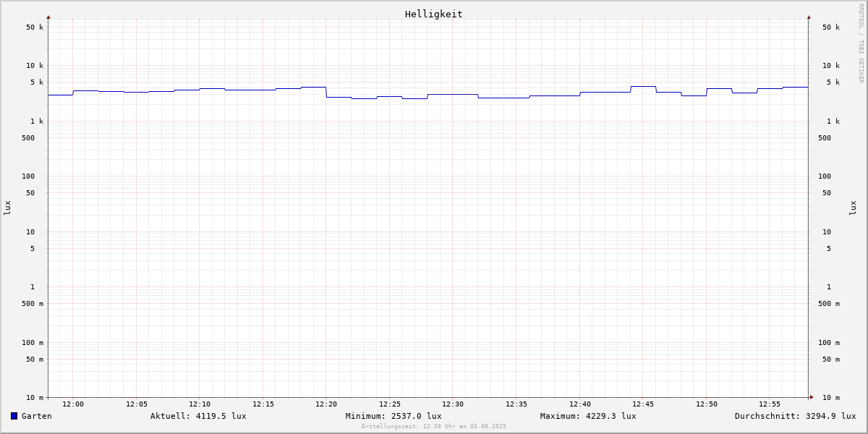Click '500 m' on the left axis

(33, 304)
